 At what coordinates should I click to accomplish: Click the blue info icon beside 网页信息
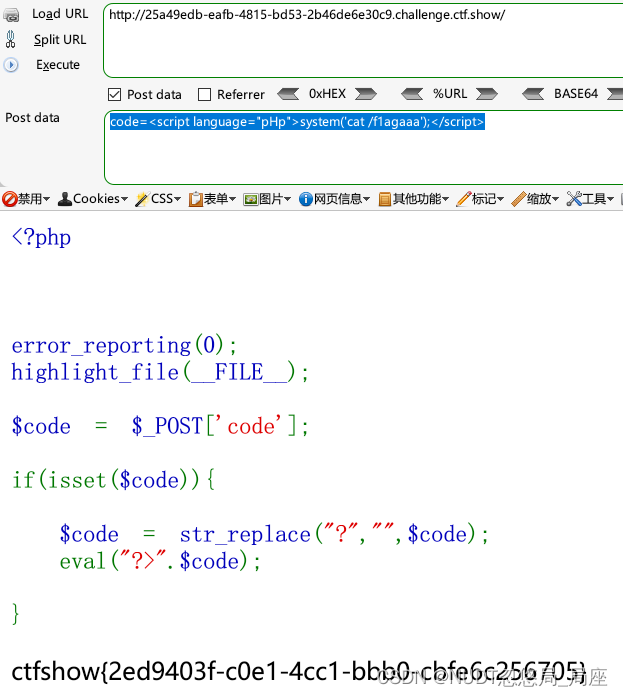306,199
